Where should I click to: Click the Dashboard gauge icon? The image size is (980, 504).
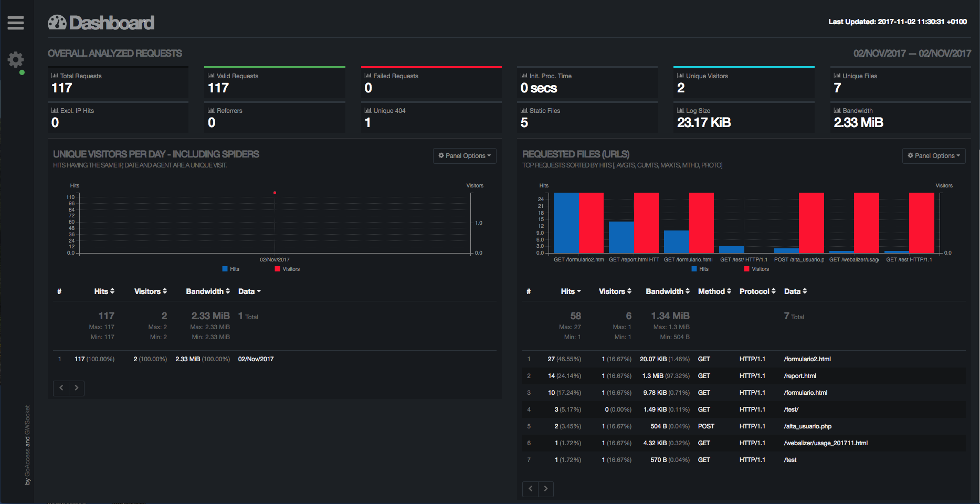tap(57, 23)
